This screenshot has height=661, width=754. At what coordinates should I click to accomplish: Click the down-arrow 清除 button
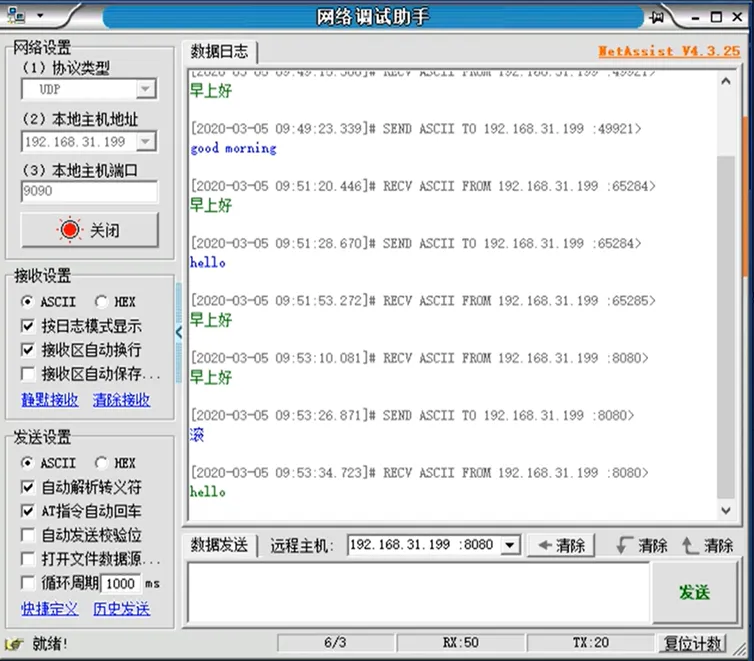click(642, 546)
